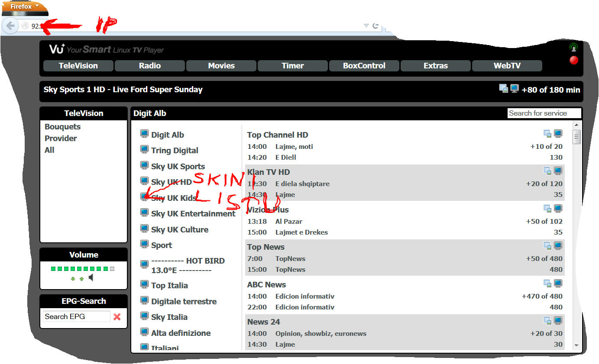Zap to Sky Sports 1 HD now-playing icon
599x364 pixels.
[x=515, y=88]
